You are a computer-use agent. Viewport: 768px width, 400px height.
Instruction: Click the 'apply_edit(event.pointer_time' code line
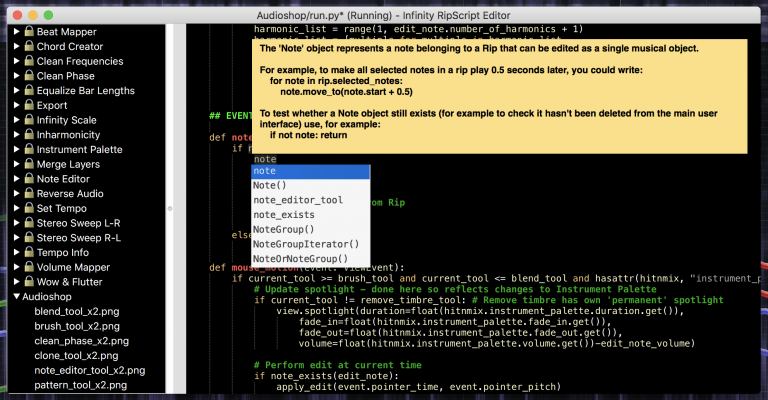coord(418,387)
